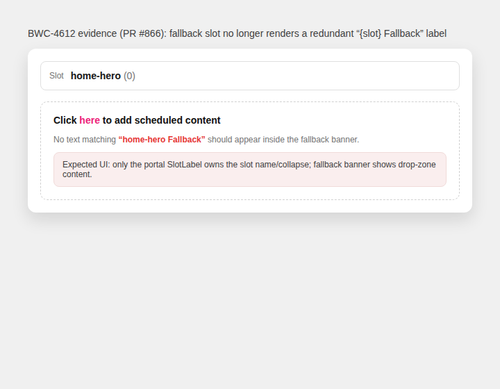The width and height of the screenshot is (500, 389).
Task: Click 'should appear inside the fallback banner' text
Action: [283, 139]
